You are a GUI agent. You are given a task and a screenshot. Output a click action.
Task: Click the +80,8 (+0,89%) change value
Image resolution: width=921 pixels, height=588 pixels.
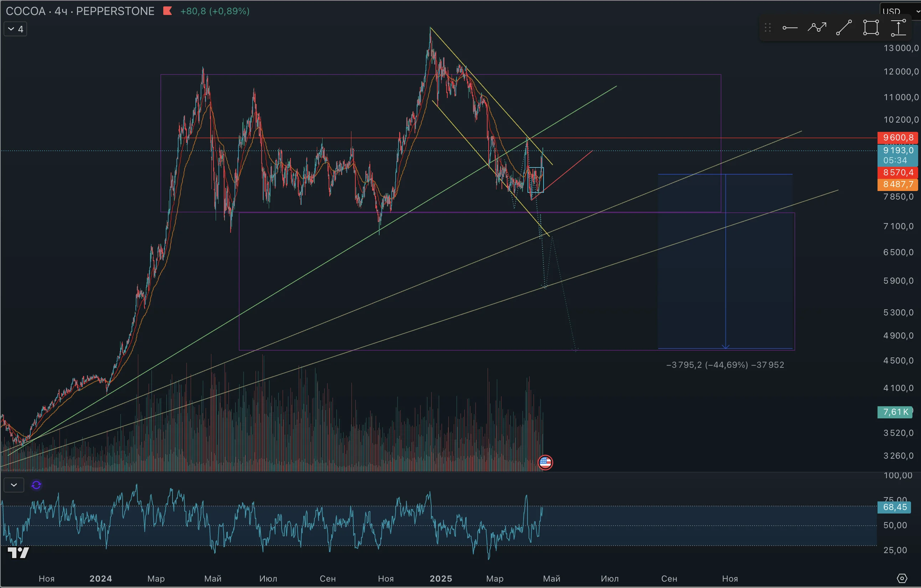tap(215, 11)
